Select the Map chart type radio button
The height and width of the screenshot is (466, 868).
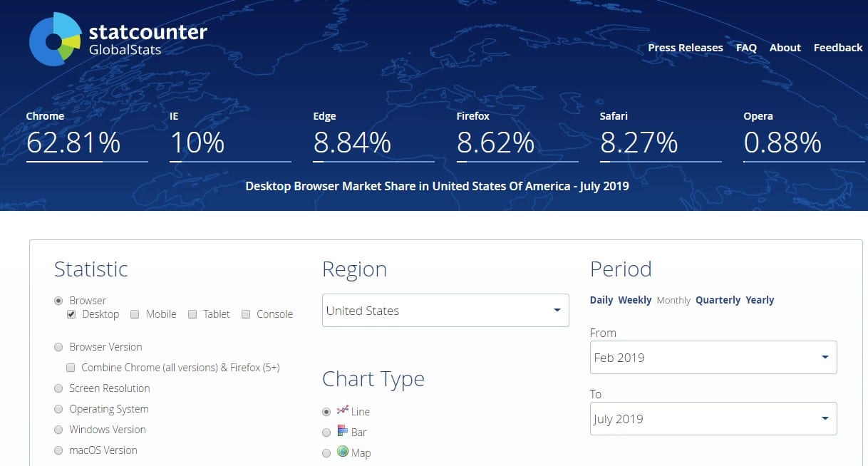tap(326, 453)
